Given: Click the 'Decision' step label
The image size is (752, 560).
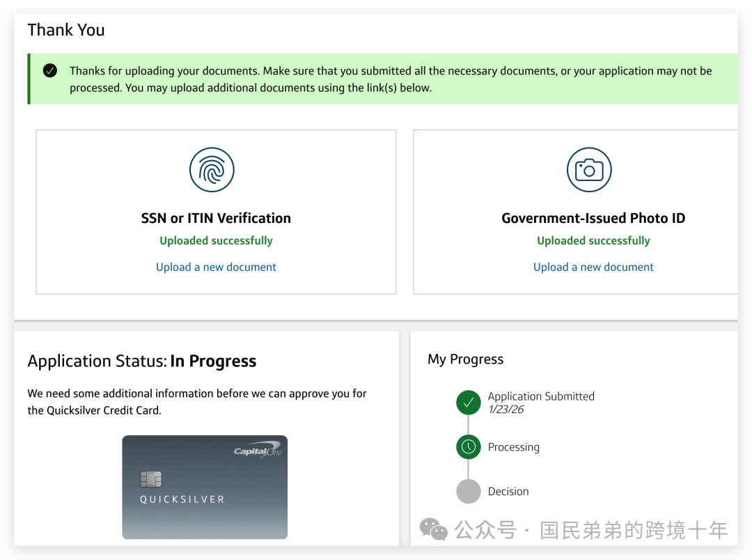Looking at the screenshot, I should click(508, 491).
